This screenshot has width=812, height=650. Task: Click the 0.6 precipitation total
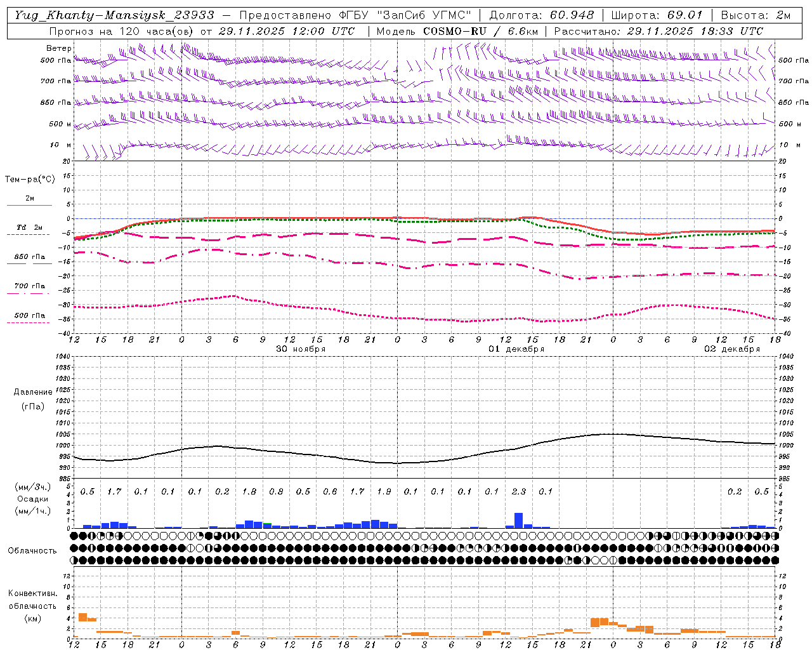330,491
